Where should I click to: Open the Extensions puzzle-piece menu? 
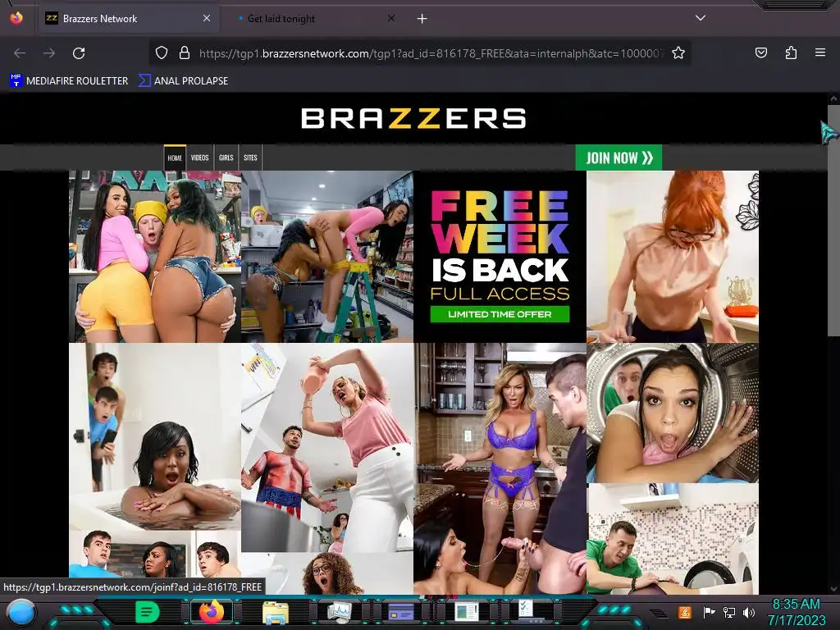click(791, 52)
